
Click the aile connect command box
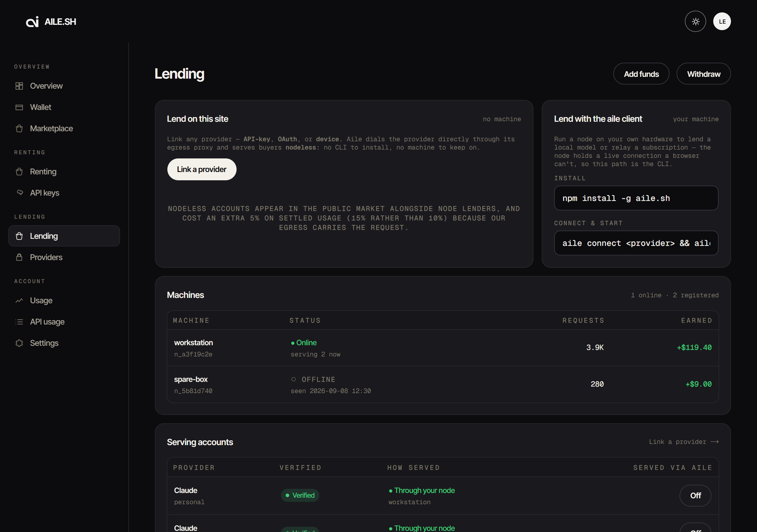(636, 243)
